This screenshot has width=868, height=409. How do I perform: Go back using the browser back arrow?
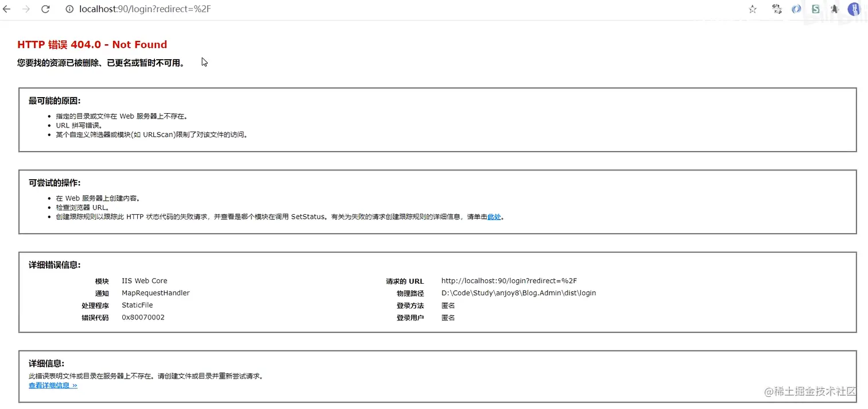(7, 9)
